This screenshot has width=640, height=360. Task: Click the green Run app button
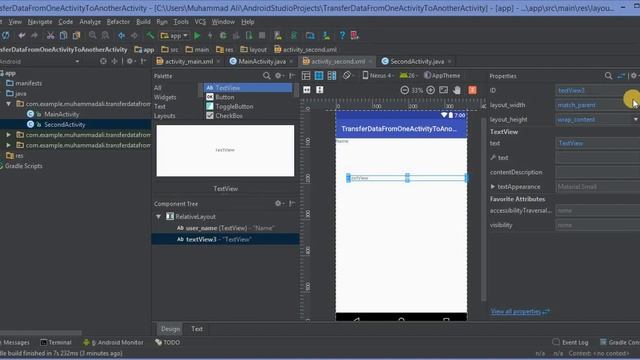coord(197,36)
